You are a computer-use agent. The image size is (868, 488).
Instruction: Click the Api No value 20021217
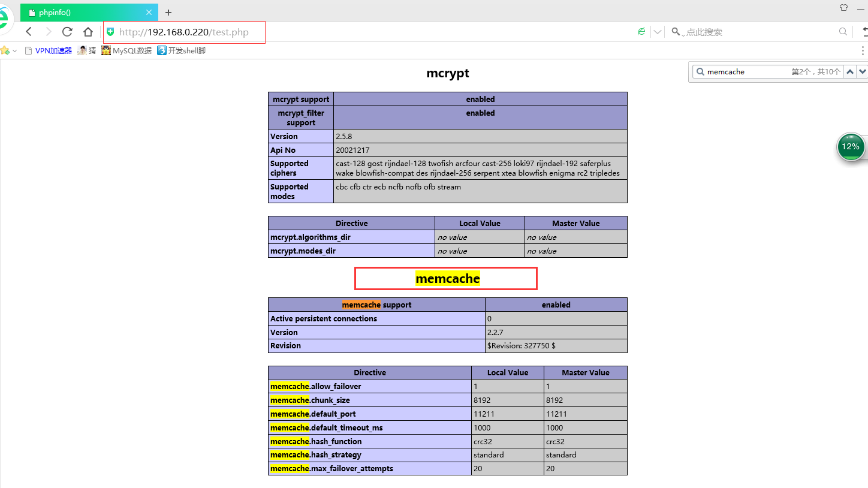pyautogui.click(x=352, y=150)
